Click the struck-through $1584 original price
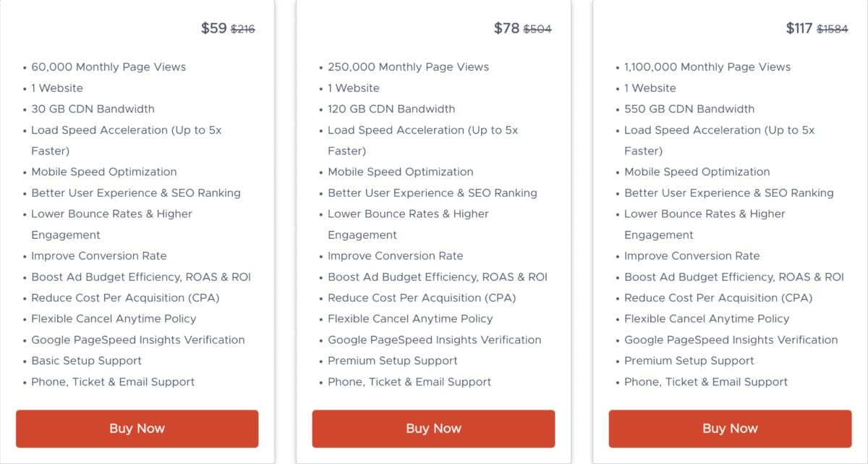 pos(833,30)
